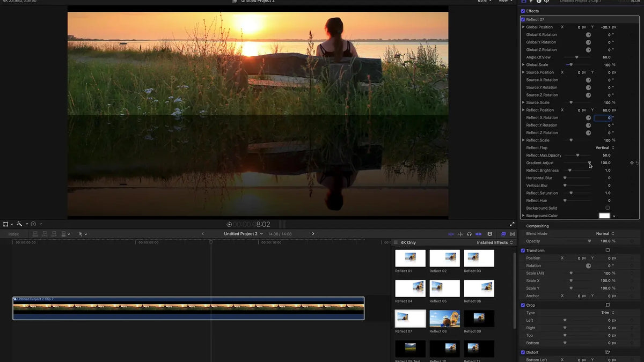Click the Compositing Opacity slider handle
The image size is (644, 362).
pyautogui.click(x=589, y=241)
